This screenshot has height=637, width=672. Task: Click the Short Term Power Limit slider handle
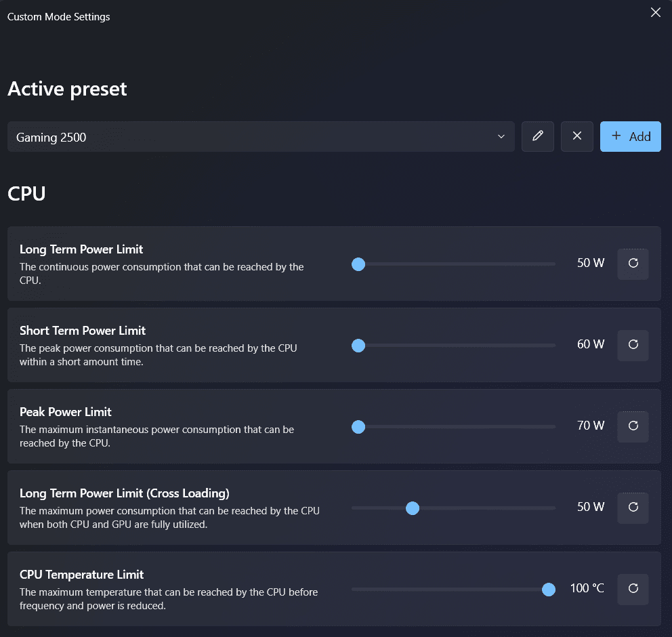click(358, 346)
